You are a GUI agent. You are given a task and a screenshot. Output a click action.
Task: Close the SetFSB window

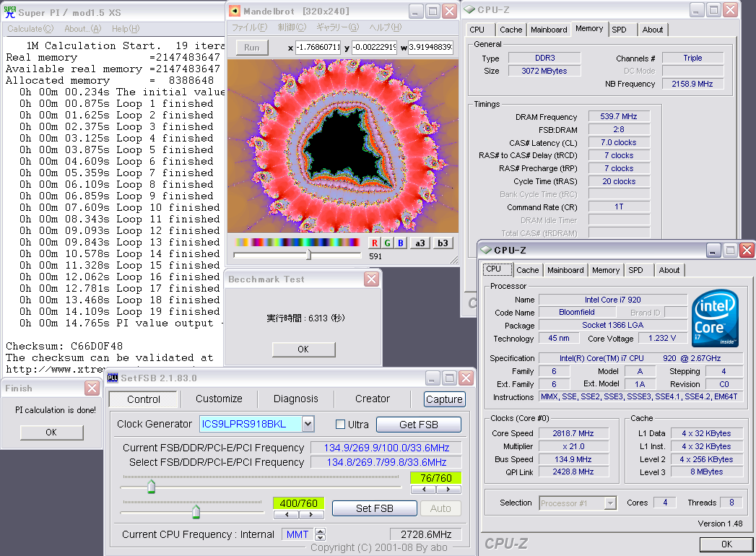(466, 378)
